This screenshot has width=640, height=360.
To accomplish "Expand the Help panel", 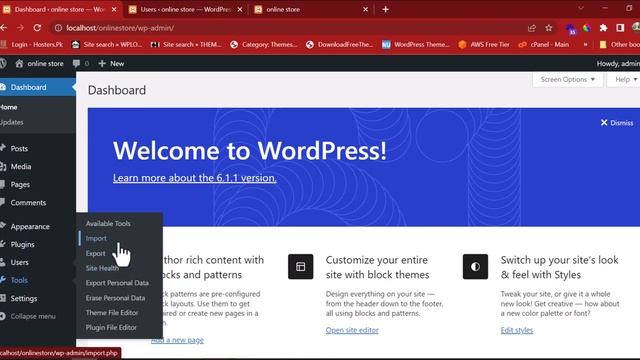I will click(x=625, y=79).
